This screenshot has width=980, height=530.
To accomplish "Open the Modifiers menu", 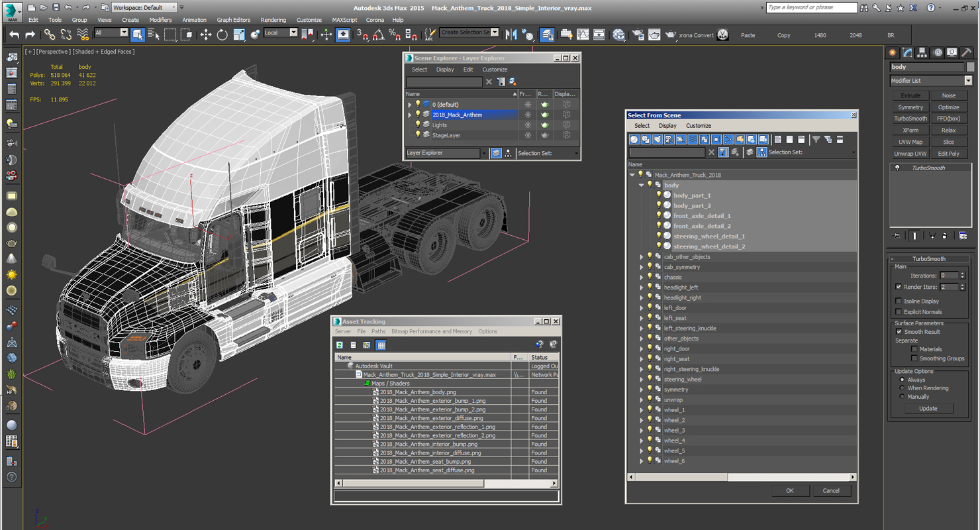I will pos(160,20).
